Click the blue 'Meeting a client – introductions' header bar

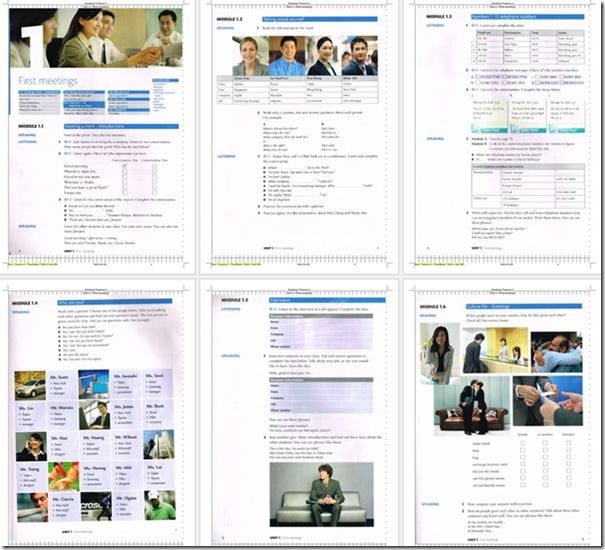point(121,126)
